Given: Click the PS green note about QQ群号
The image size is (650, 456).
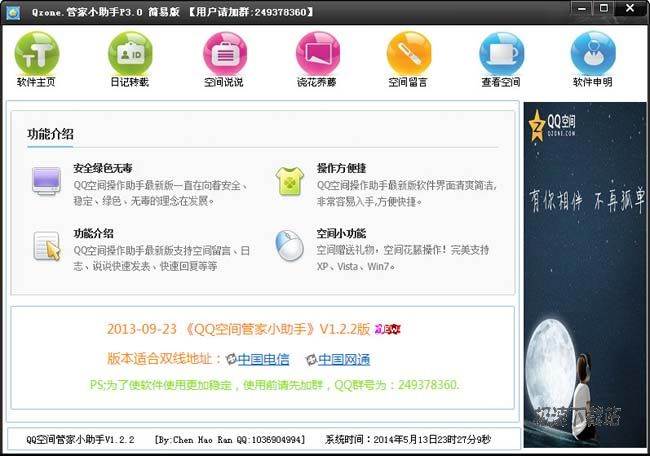Looking at the screenshot, I should coord(275,385).
